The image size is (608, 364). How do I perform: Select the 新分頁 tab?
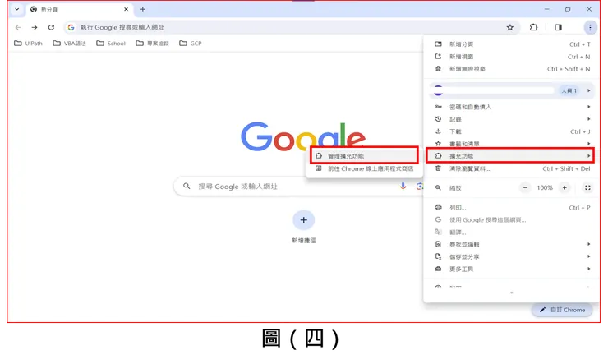coord(80,9)
